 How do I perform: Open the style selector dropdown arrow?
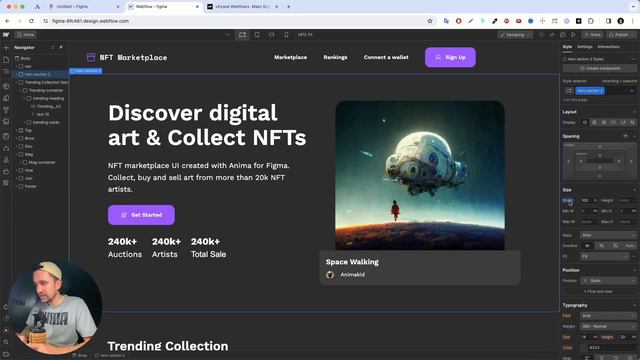[x=632, y=91]
